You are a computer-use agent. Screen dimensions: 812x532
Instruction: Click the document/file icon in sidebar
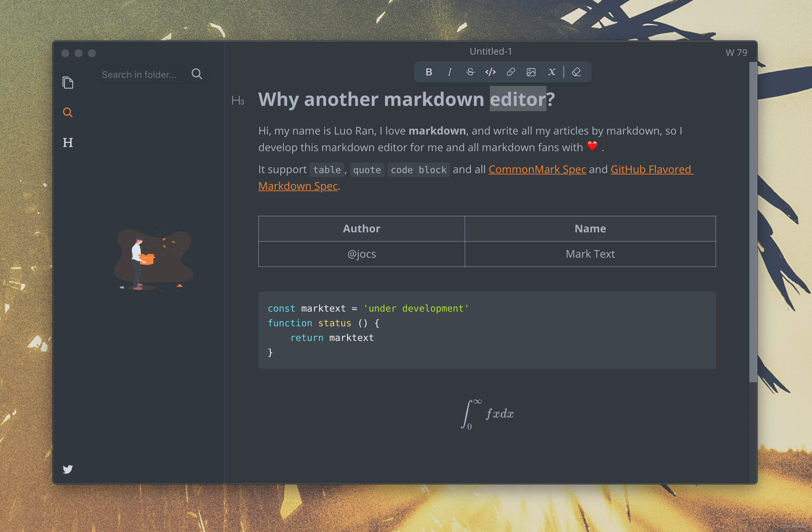click(x=67, y=83)
